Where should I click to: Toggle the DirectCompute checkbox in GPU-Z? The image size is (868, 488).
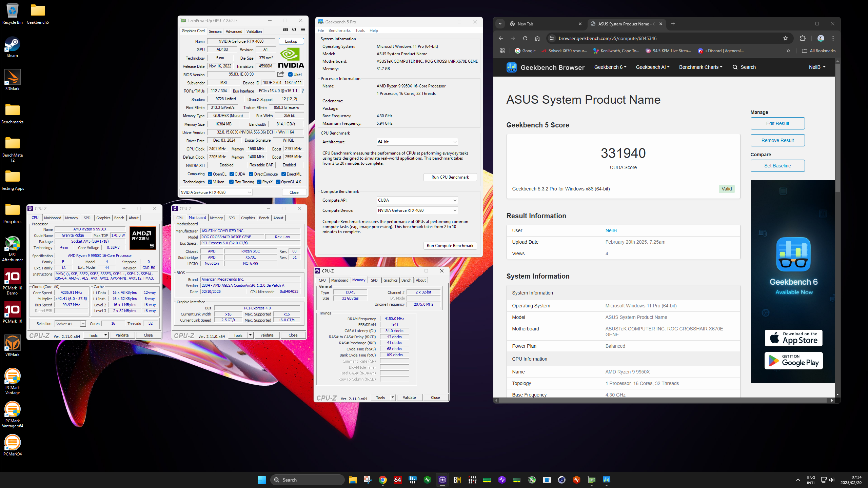[251, 174]
